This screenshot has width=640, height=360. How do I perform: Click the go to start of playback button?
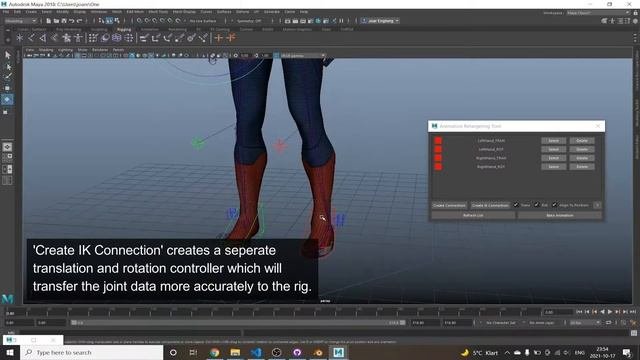[579, 312]
